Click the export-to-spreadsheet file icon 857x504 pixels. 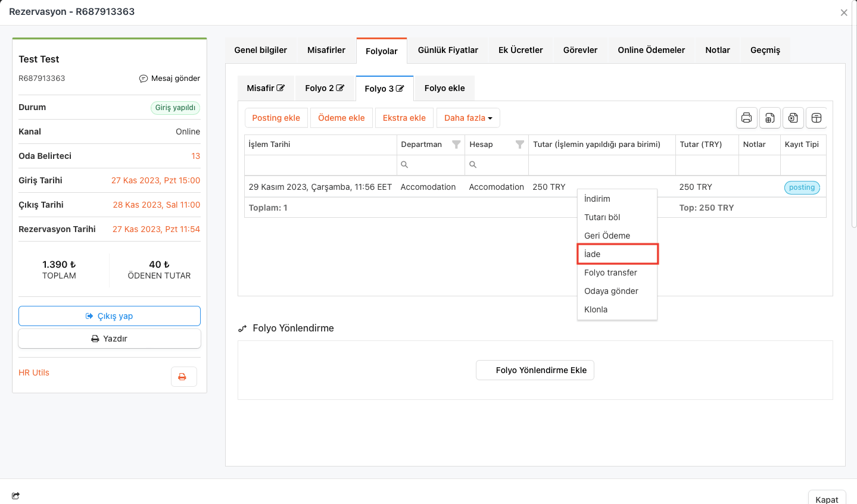coord(769,118)
